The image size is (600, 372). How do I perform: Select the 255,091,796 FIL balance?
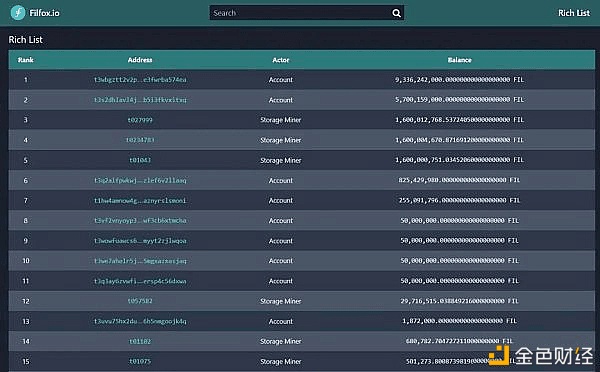pyautogui.click(x=459, y=200)
